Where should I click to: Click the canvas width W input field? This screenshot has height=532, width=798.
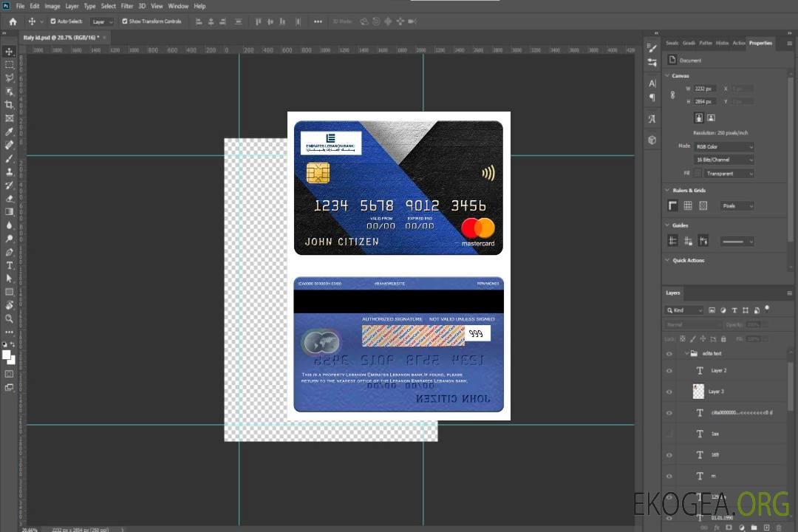(705, 89)
